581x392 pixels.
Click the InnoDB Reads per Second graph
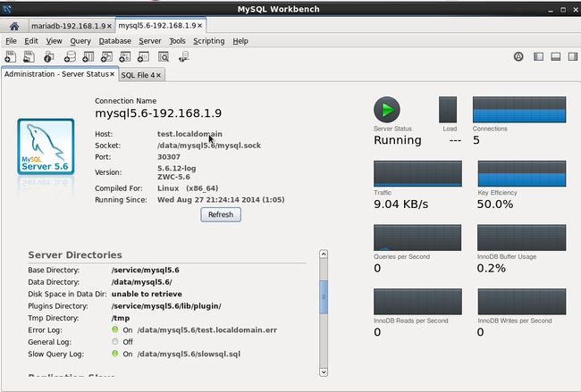(x=417, y=302)
